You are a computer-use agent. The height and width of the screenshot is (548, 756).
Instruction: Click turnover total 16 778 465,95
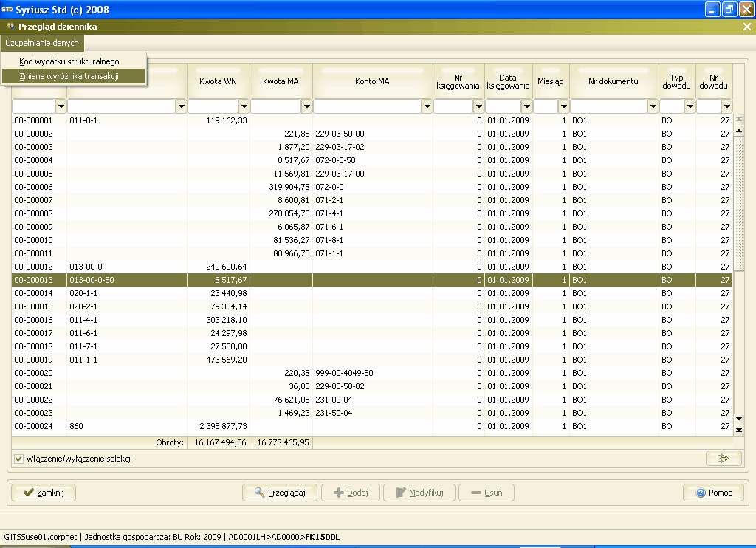click(283, 442)
